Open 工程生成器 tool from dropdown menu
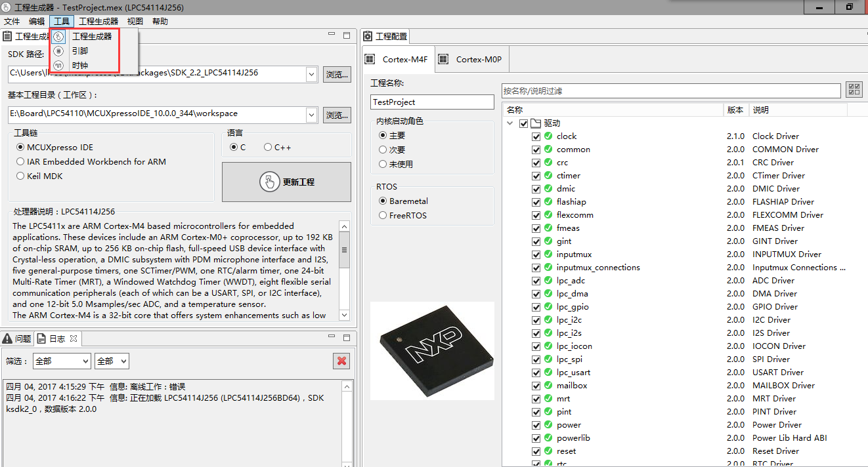Screen dimensions: 868x467 point(92,37)
